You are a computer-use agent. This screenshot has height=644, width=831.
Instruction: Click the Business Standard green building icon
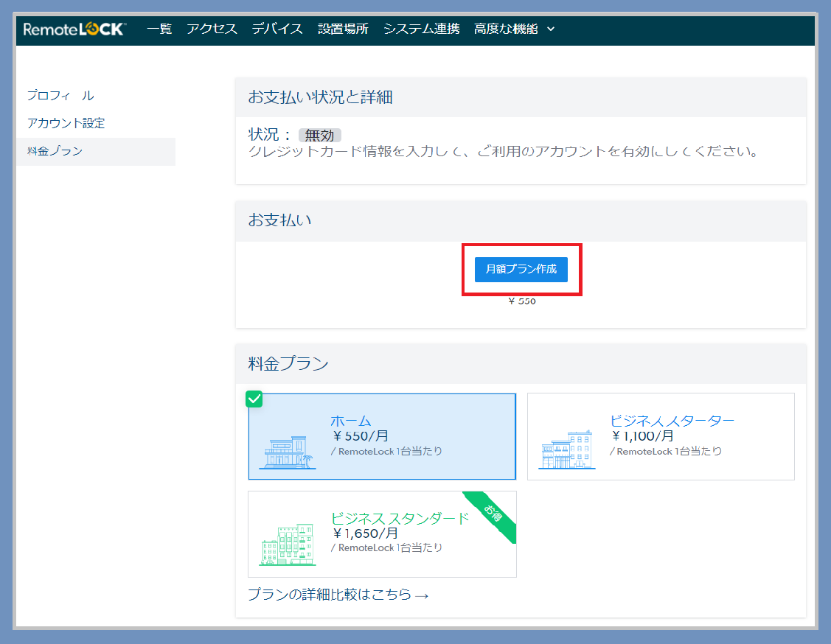[x=288, y=545]
